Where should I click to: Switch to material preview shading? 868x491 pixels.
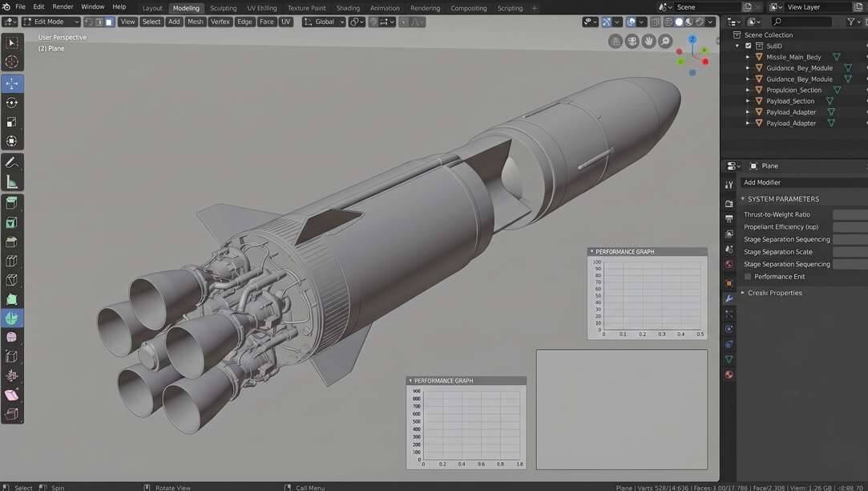689,22
